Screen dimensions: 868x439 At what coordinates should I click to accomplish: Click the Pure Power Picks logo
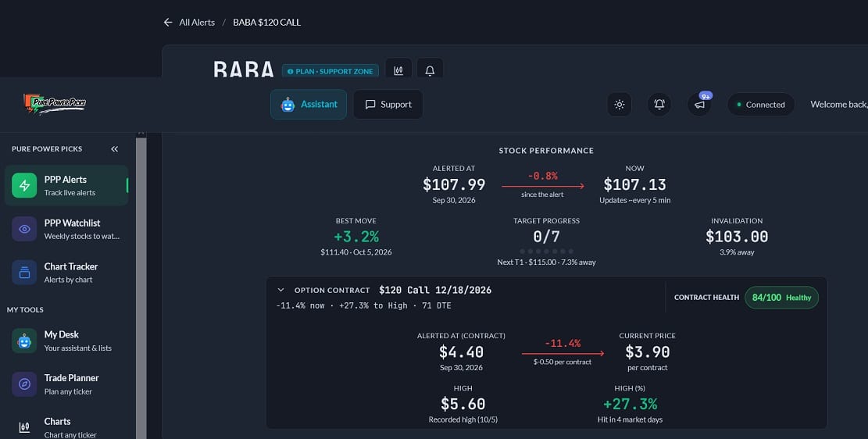54,104
